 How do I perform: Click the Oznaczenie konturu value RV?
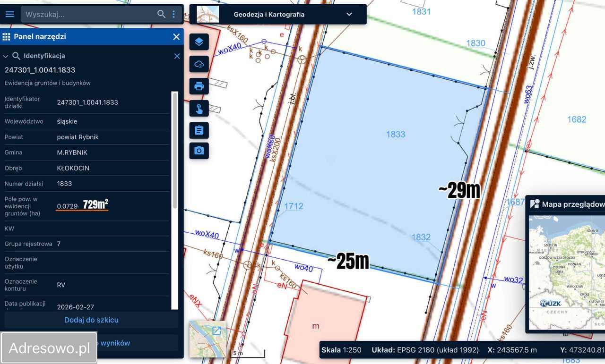pos(61,285)
